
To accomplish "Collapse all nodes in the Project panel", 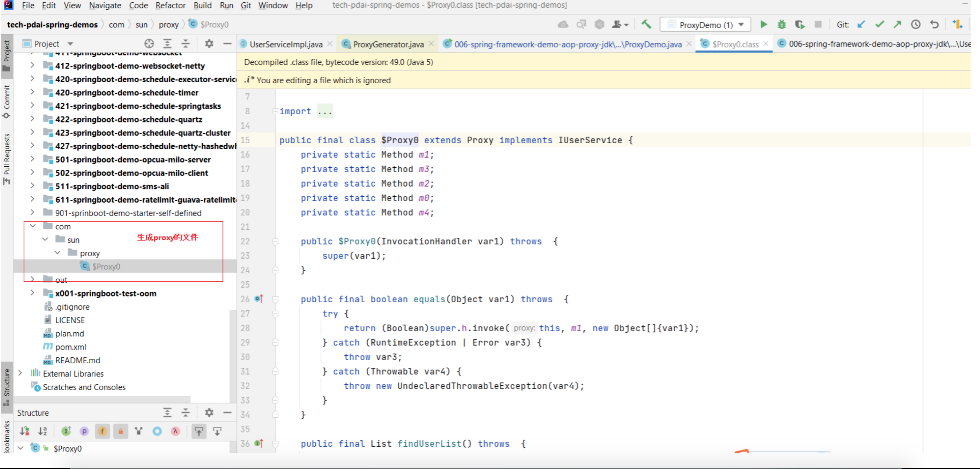I will 185,44.
